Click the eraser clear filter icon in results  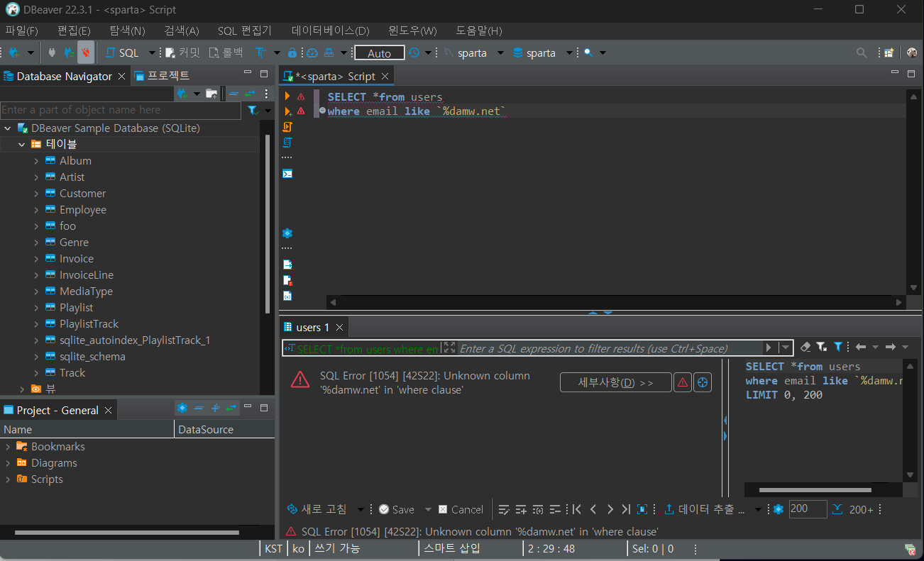click(805, 347)
